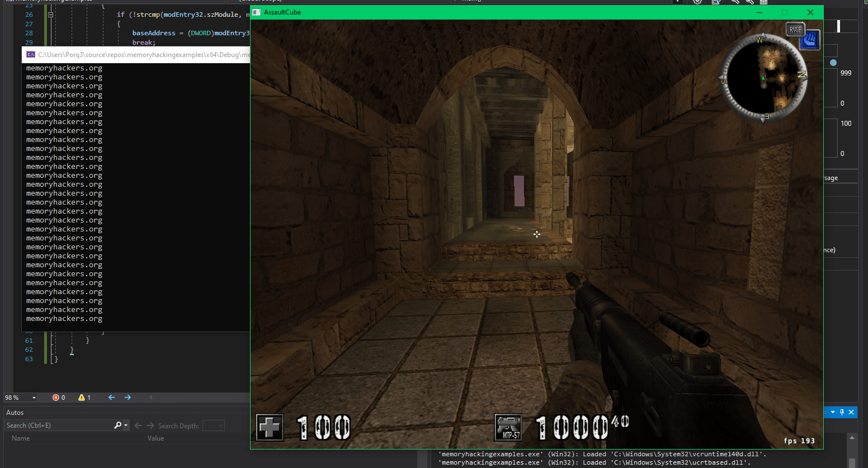Click the AssaultCube window title icon
The height and width of the screenshot is (468, 868).
(x=257, y=12)
